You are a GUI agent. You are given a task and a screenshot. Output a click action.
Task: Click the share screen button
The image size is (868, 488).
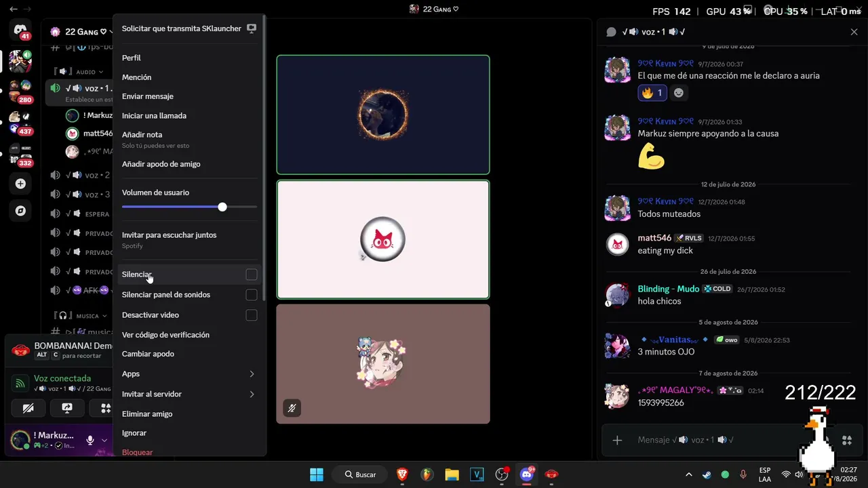tap(67, 408)
